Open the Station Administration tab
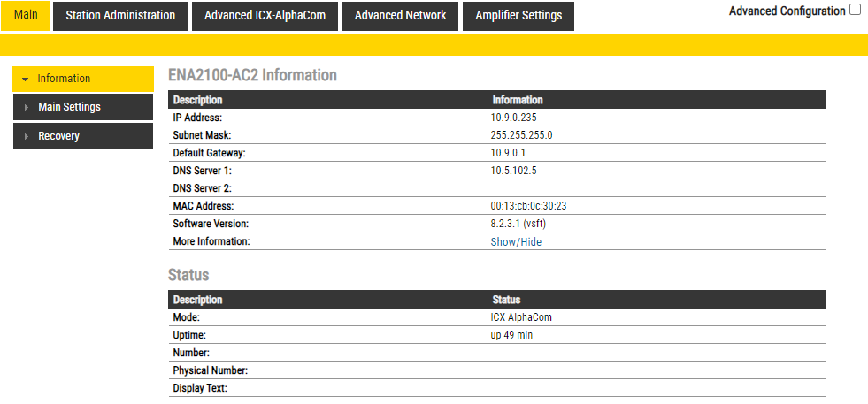Viewport: 868px width, 404px height. (x=120, y=16)
